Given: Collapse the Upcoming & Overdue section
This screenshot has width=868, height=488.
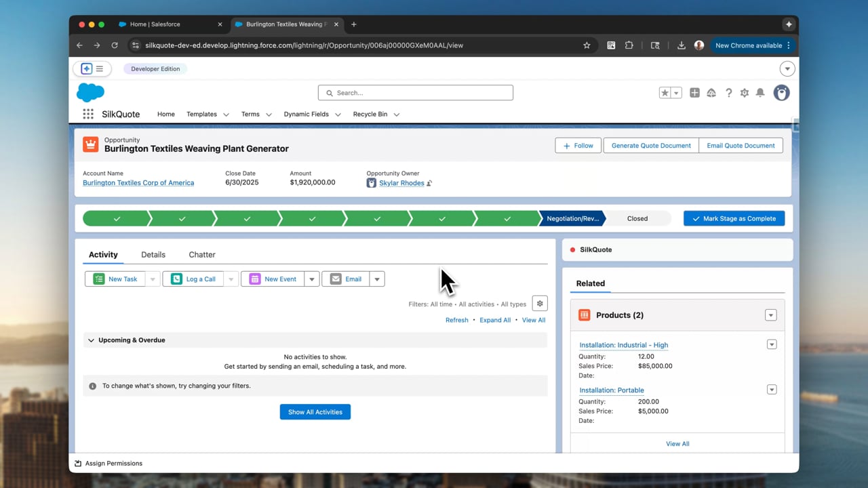Looking at the screenshot, I should 91,340.
